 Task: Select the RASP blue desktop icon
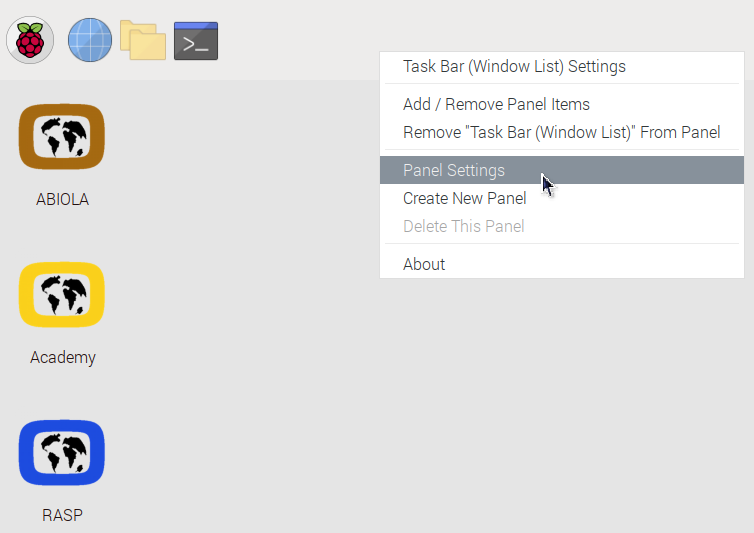click(62, 453)
